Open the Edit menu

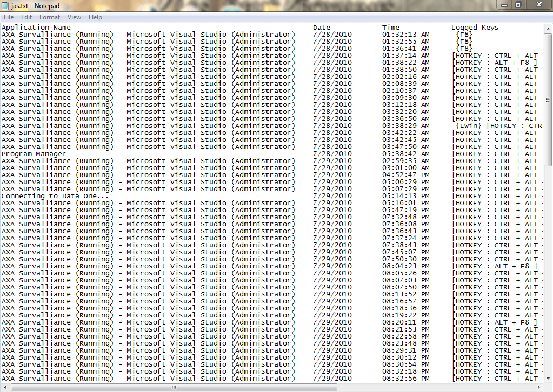(x=26, y=17)
